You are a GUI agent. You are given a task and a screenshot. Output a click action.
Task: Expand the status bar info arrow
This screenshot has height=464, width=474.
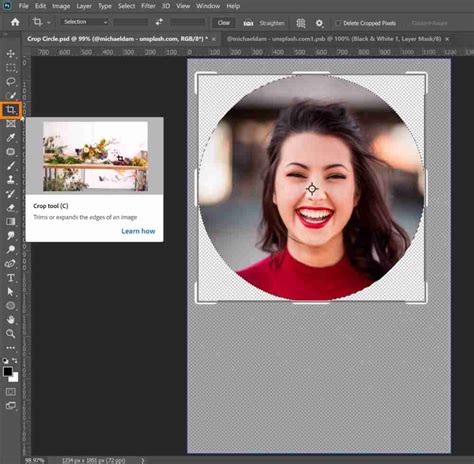tap(143, 460)
